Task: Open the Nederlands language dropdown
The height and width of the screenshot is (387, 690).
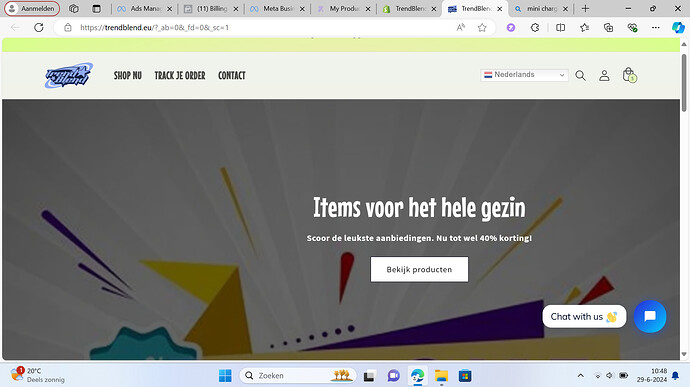Action: (x=524, y=75)
